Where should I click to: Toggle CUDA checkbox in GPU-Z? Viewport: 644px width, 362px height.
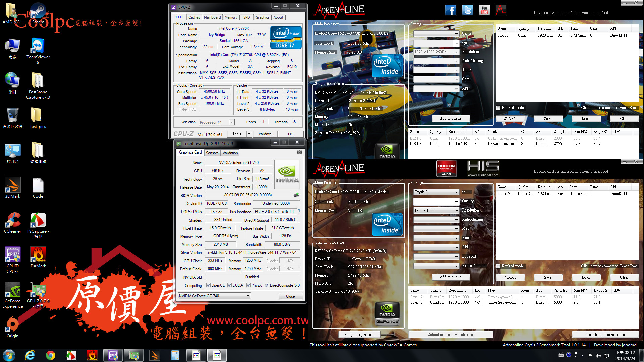tap(229, 285)
